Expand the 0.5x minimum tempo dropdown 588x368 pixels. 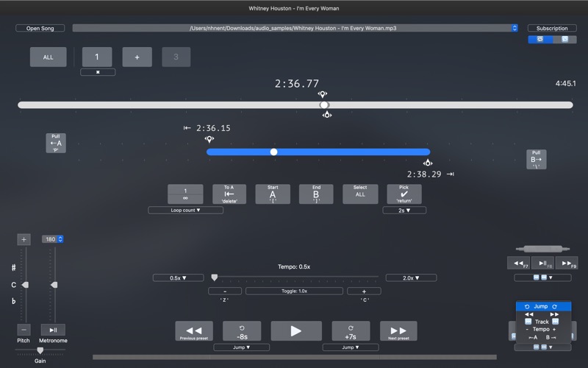(x=178, y=278)
